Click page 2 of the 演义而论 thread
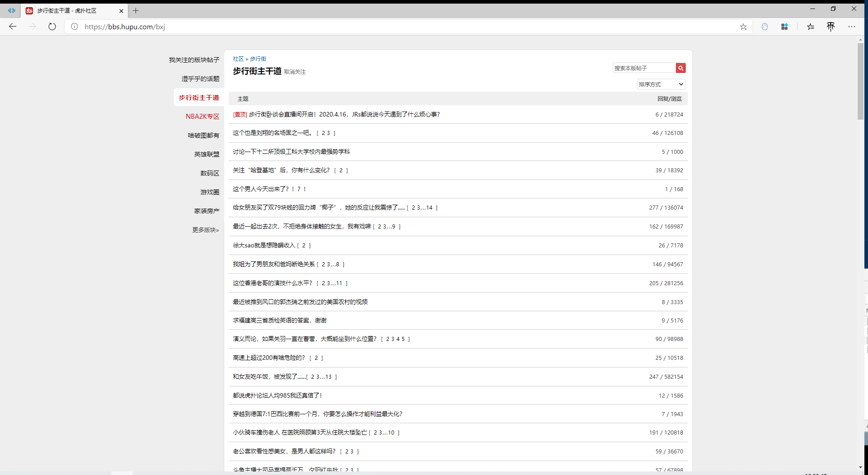 pos(388,339)
